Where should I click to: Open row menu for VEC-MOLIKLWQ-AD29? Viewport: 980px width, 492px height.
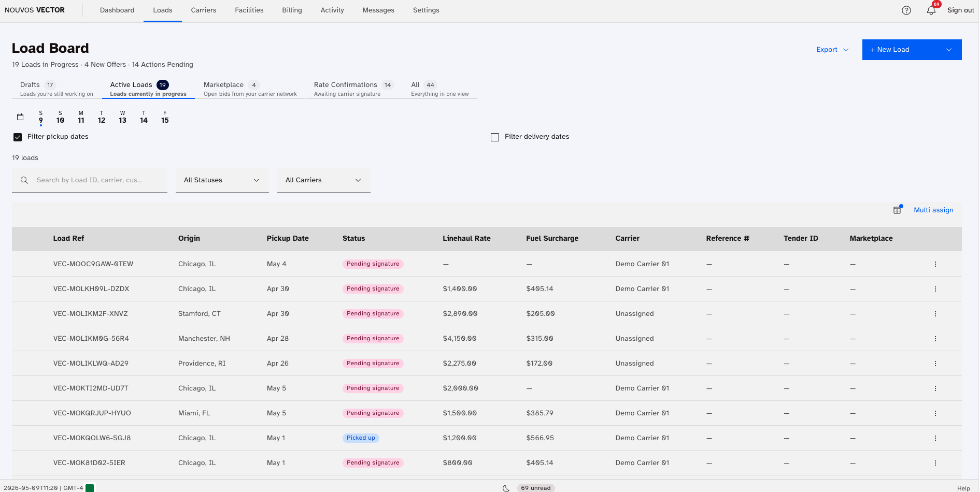click(935, 364)
